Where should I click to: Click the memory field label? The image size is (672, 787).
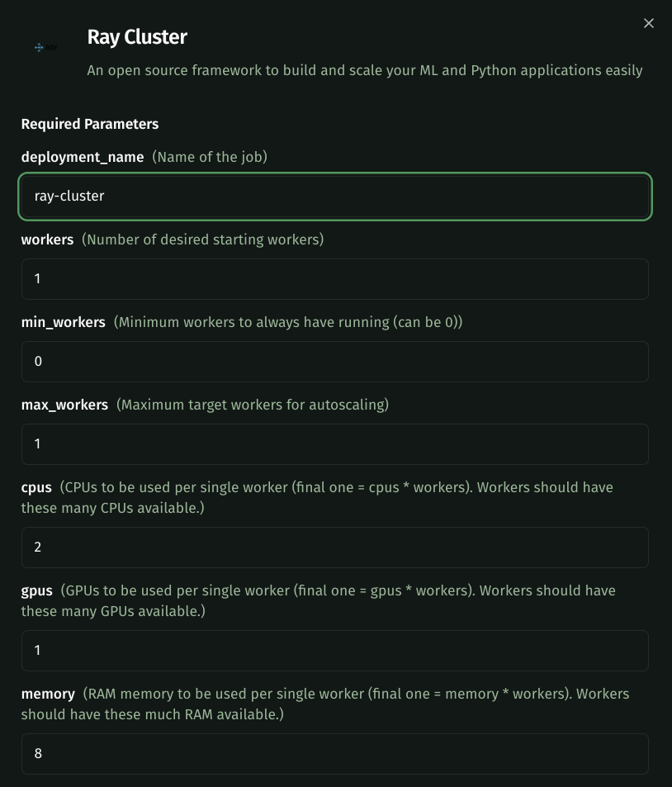(48, 694)
